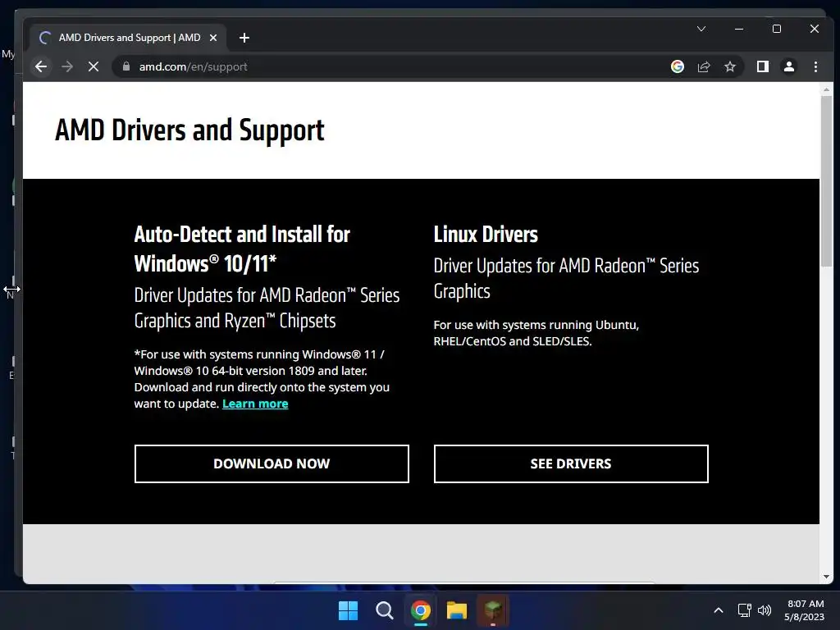Click the page scrollbar thumb
Viewport: 840px width, 630px height.
point(826,180)
